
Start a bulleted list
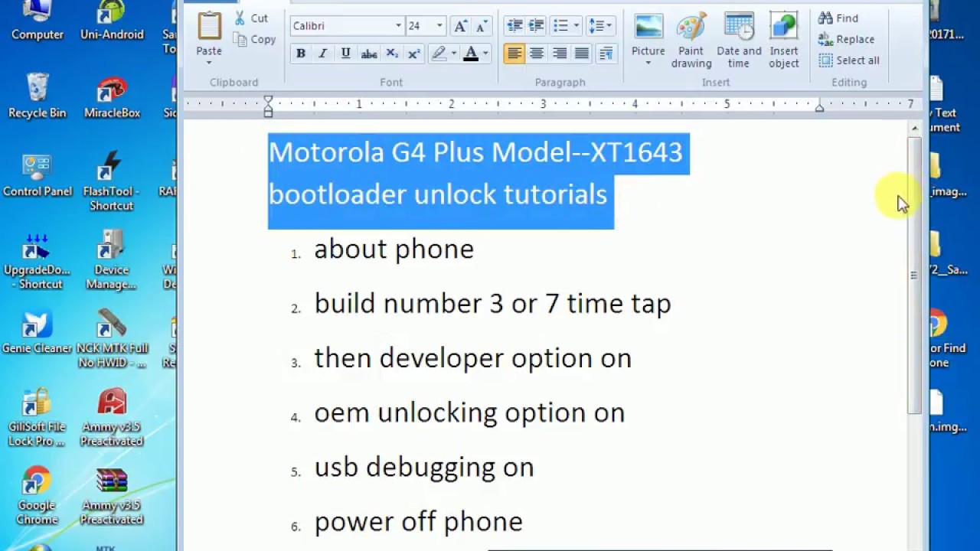click(560, 26)
